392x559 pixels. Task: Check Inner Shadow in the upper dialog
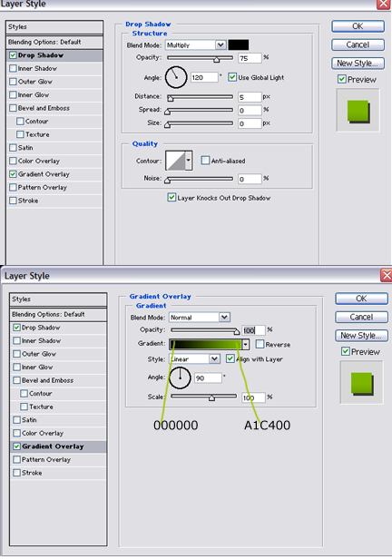pyautogui.click(x=14, y=68)
